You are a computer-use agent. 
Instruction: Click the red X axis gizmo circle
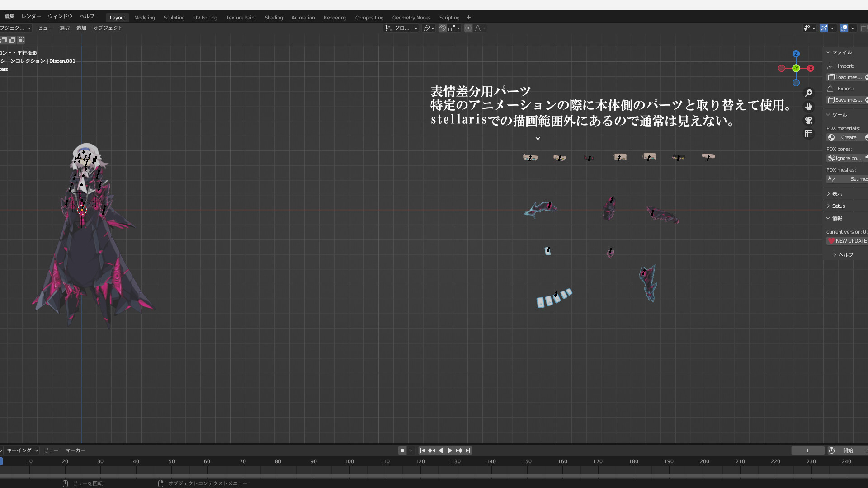tap(811, 68)
